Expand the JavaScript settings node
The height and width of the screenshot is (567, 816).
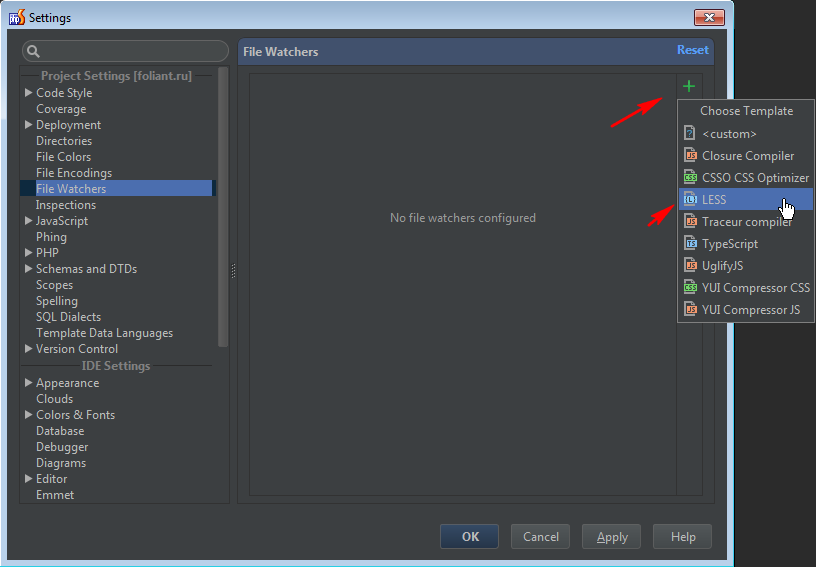(x=29, y=221)
